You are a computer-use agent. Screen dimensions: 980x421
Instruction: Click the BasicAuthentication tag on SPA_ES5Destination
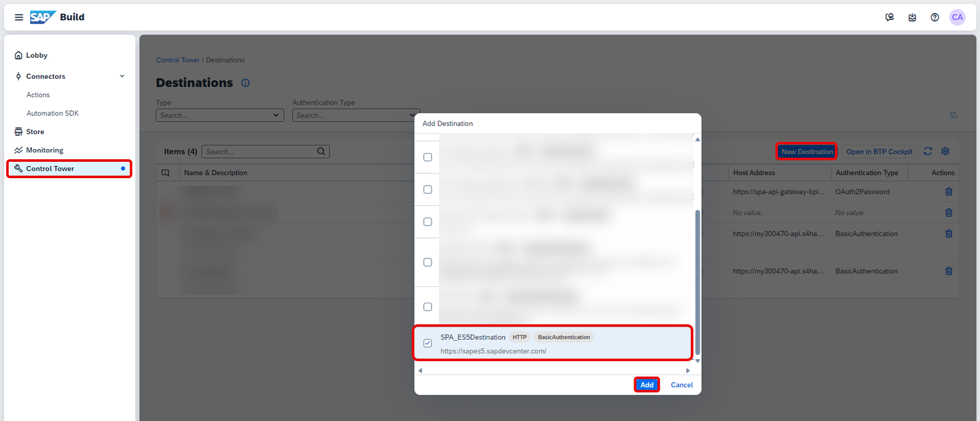(563, 337)
